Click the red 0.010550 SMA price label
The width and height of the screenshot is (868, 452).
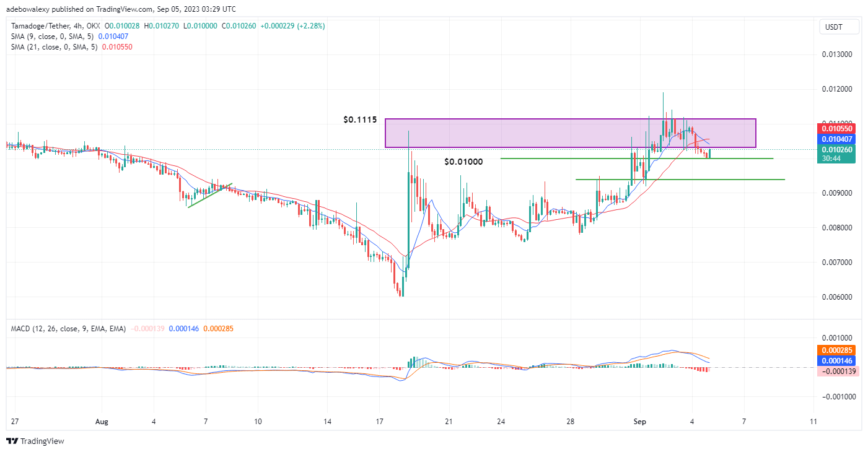click(x=837, y=129)
